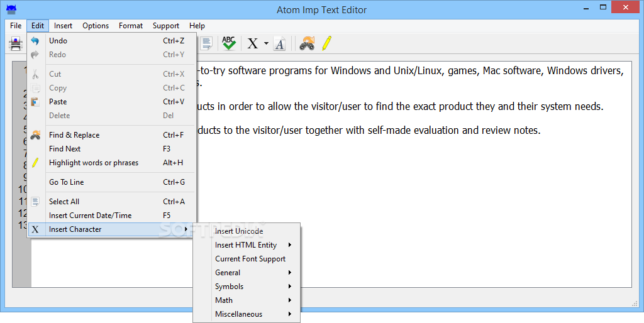The image size is (644, 323).
Task: Click highlighter icon beside Highlight words
Action: 35,163
